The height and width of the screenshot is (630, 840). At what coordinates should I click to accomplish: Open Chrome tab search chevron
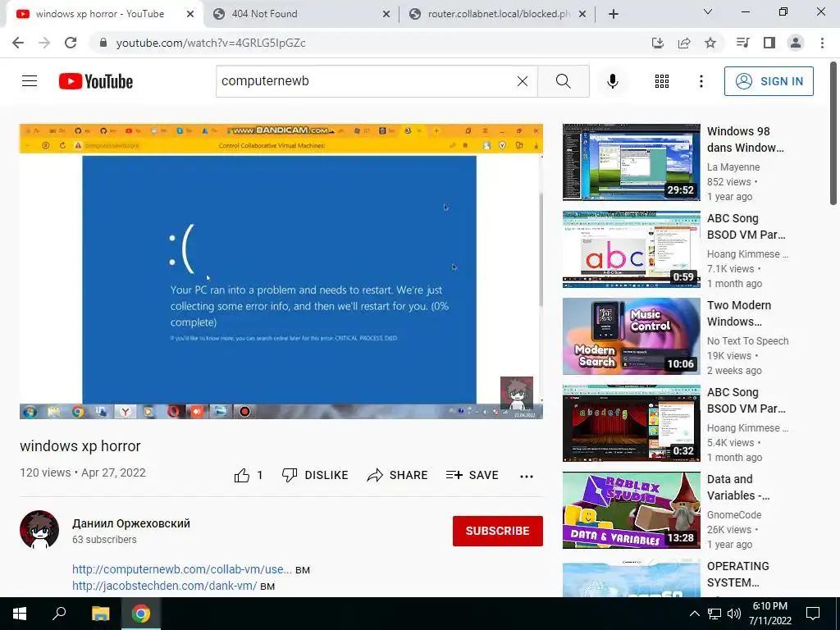(708, 11)
